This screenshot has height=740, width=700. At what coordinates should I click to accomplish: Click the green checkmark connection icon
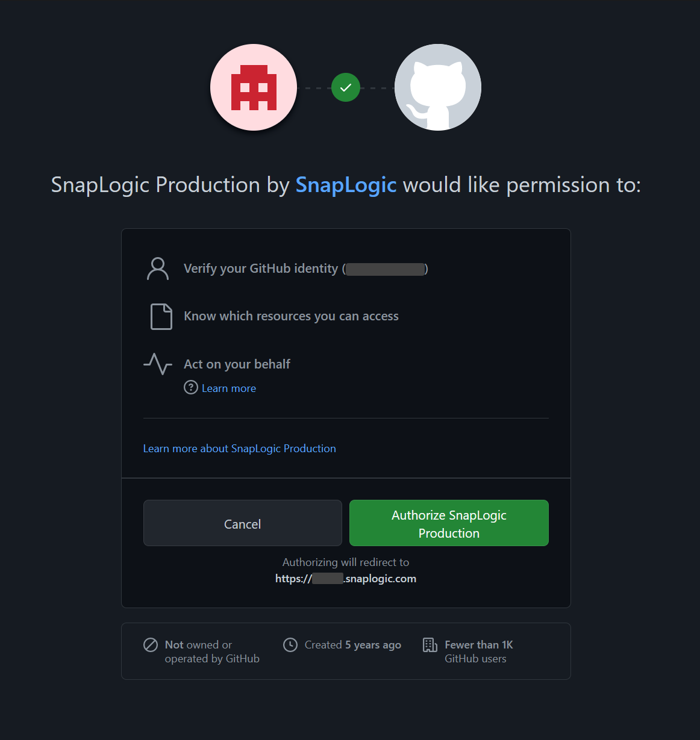click(x=345, y=87)
